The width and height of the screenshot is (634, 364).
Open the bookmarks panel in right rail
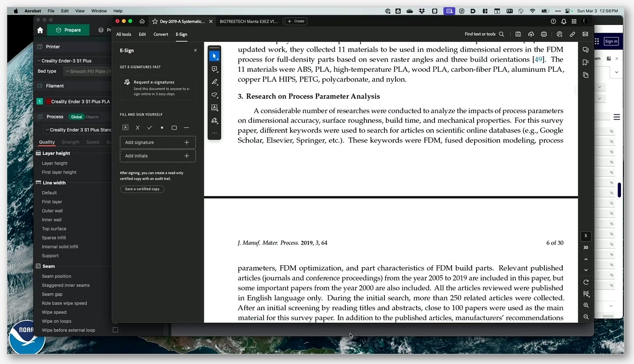(x=586, y=62)
